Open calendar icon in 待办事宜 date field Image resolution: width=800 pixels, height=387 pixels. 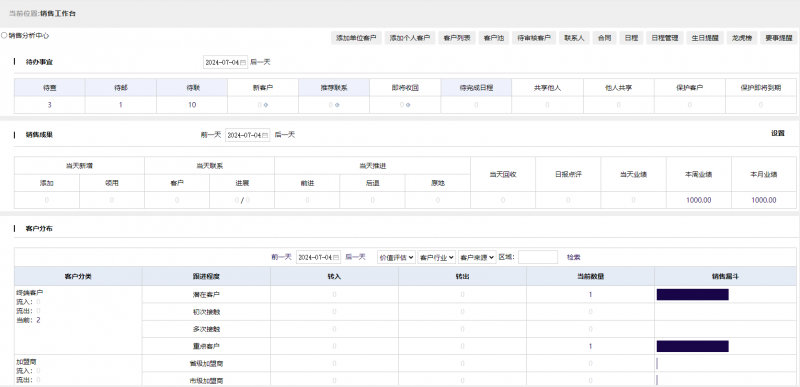(x=243, y=62)
